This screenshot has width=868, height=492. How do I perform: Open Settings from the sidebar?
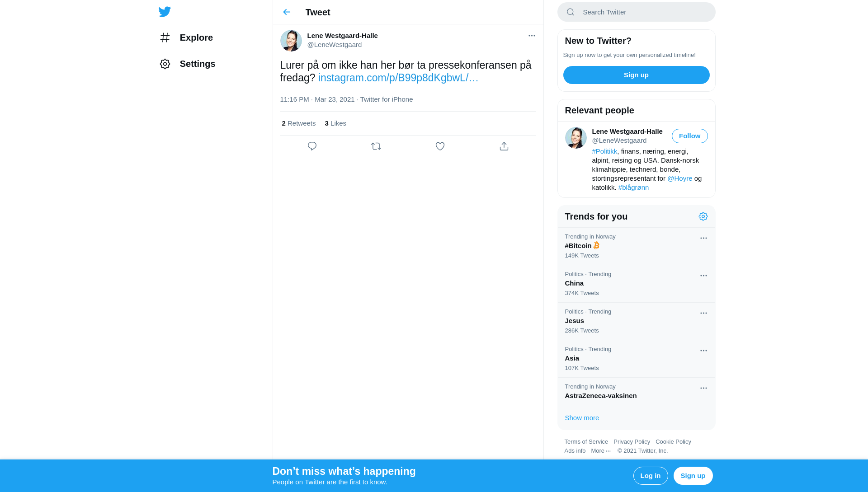click(x=187, y=64)
